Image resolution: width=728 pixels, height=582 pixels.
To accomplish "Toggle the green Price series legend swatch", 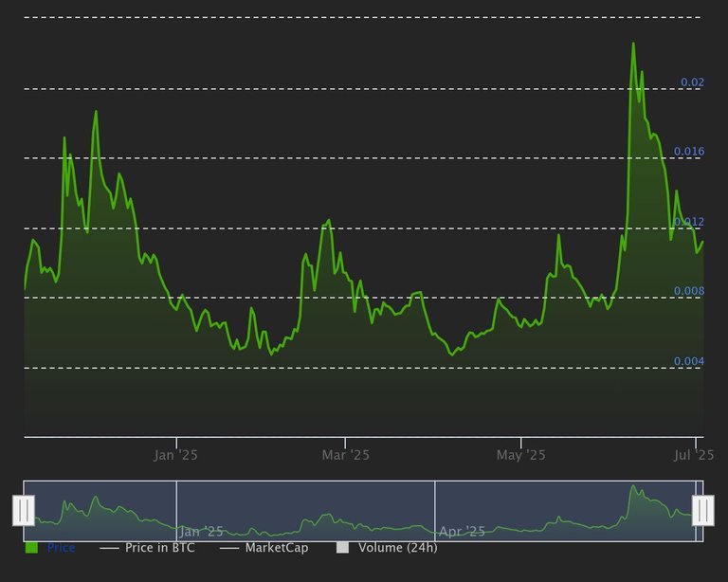I will (31, 548).
